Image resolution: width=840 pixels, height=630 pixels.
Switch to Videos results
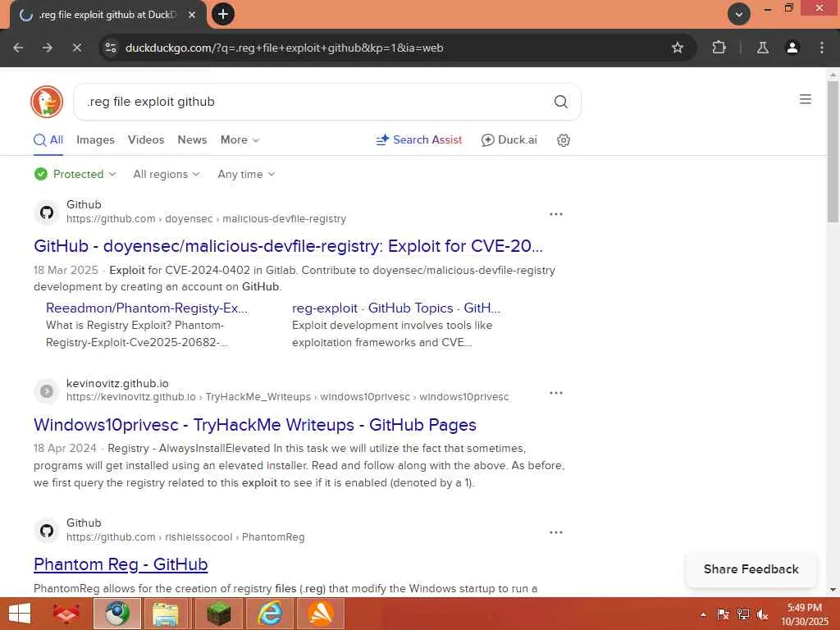pos(146,139)
